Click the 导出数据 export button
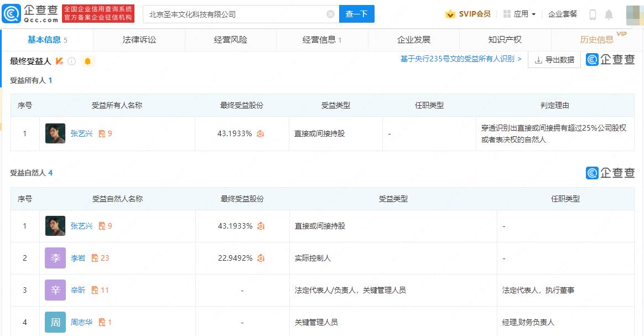The width and height of the screenshot is (644, 336). pyautogui.click(x=554, y=60)
